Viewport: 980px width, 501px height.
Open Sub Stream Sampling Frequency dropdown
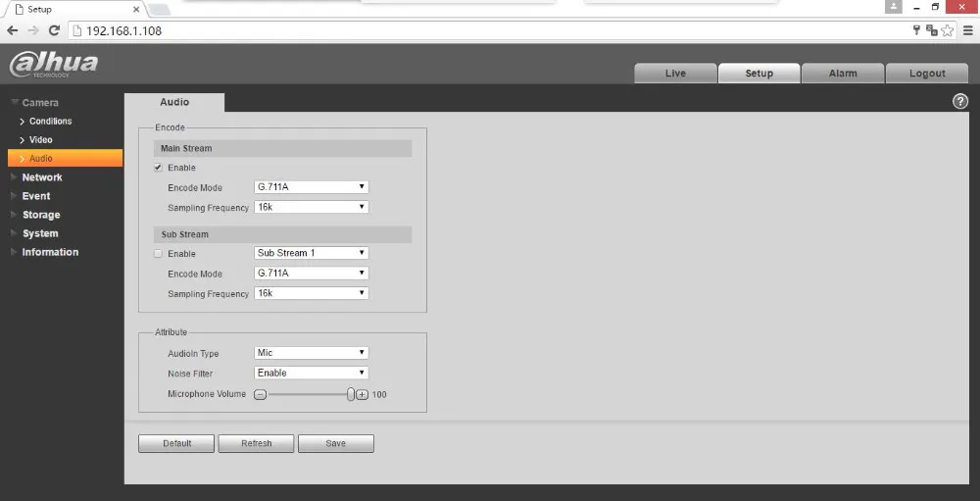pyautogui.click(x=312, y=293)
